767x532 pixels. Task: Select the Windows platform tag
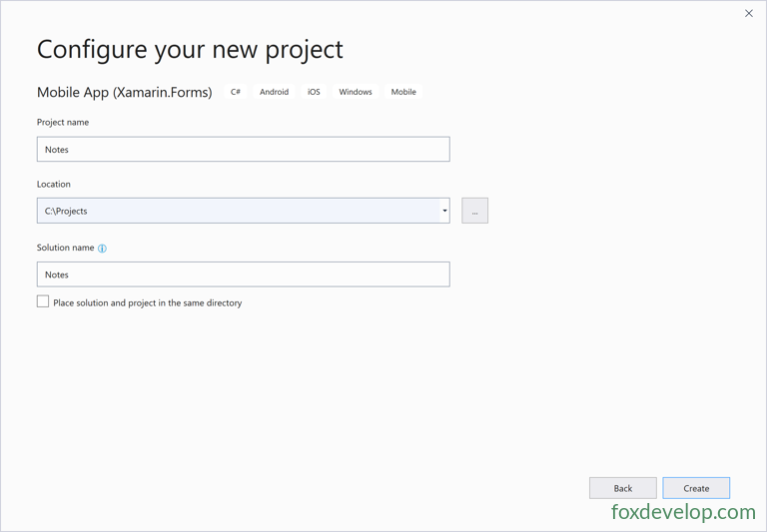coord(356,92)
